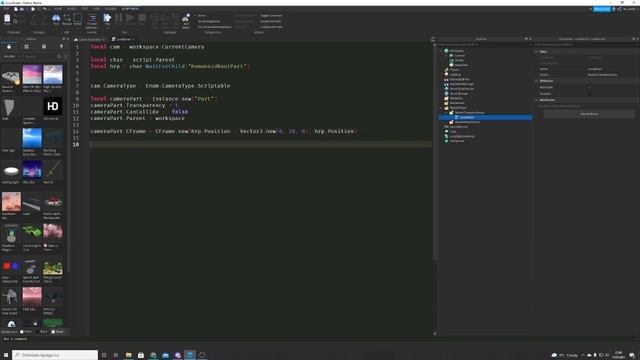This screenshot has width=640, height=360.
Task: Select Chat in the Explorer tree
Action: 452,131
